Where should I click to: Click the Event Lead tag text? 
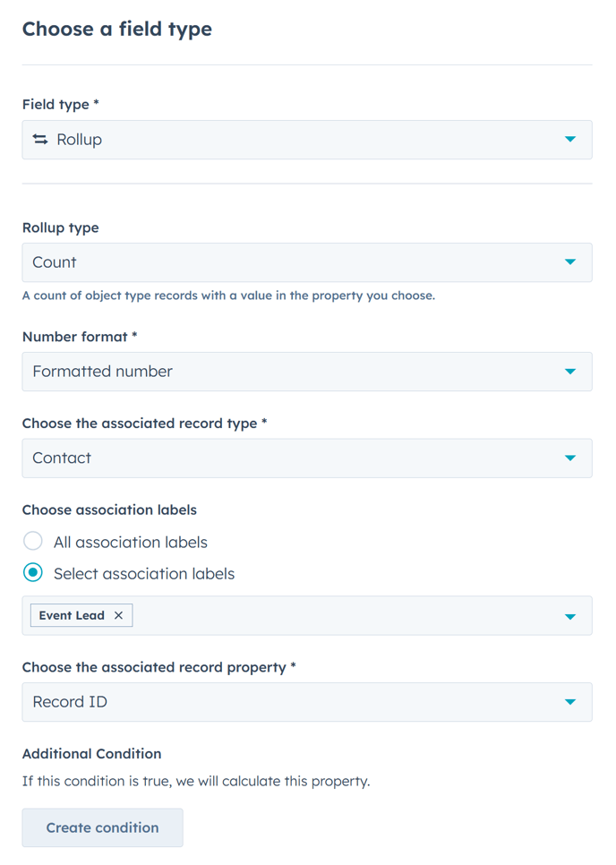pyautogui.click(x=72, y=615)
